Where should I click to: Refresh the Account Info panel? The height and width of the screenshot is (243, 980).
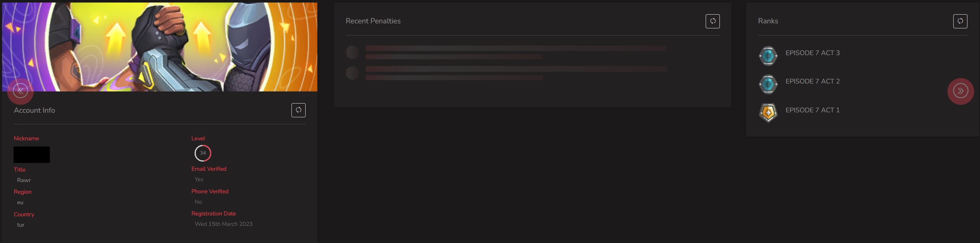coord(298,110)
